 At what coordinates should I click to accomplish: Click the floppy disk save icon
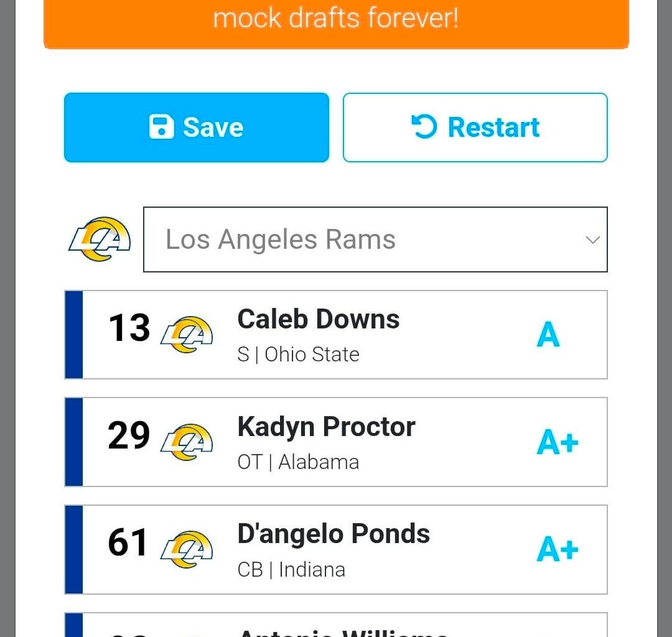click(163, 127)
